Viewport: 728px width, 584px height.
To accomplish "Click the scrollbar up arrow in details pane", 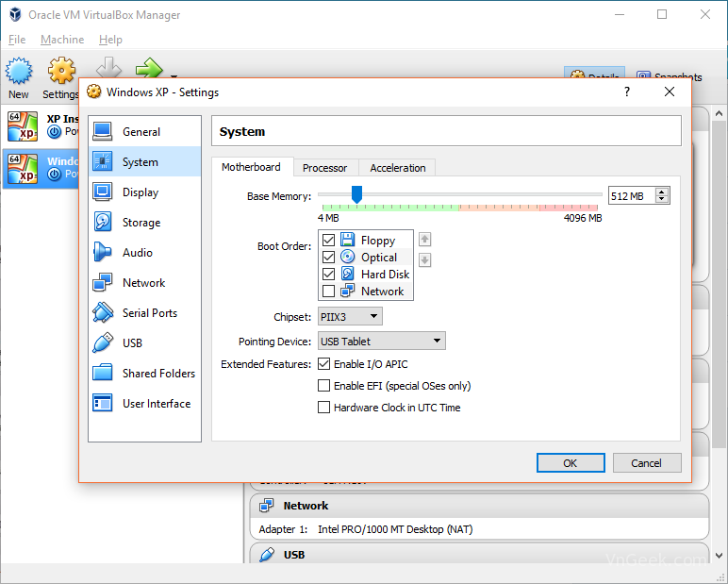I will coord(719,113).
